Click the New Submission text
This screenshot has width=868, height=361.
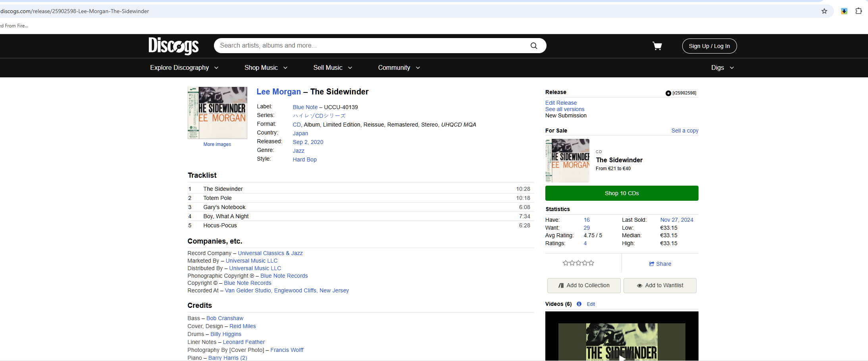point(566,115)
